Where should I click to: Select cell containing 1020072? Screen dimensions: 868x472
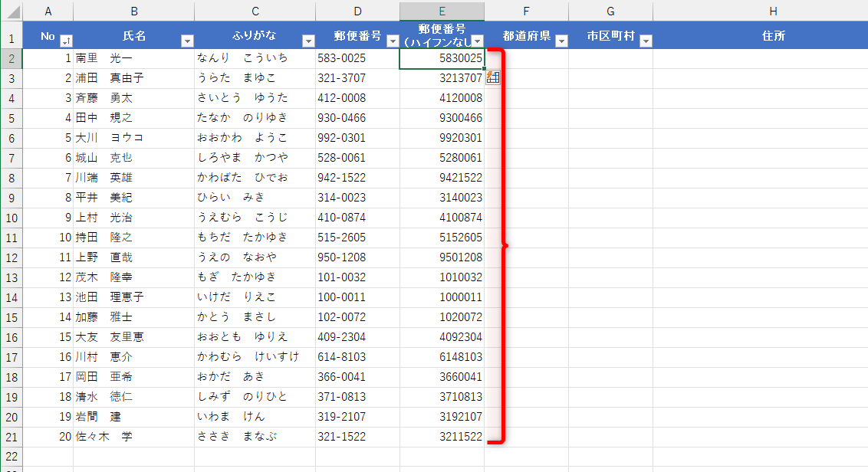[442, 317]
